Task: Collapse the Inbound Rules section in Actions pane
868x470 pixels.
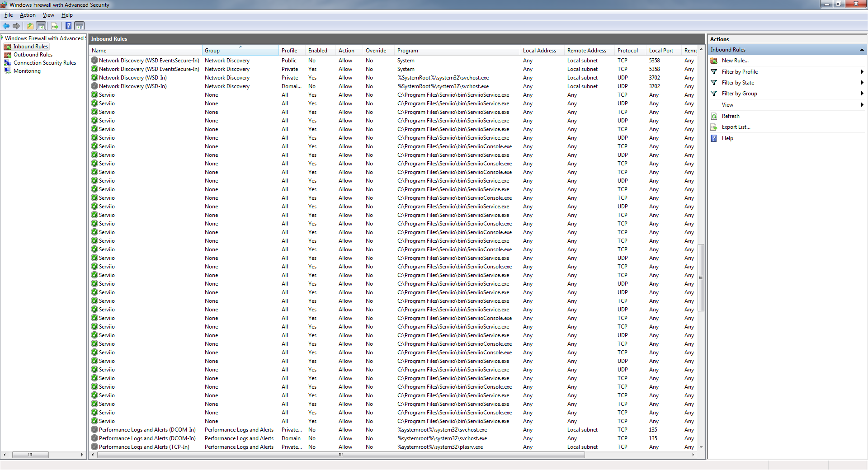Action: (862, 50)
